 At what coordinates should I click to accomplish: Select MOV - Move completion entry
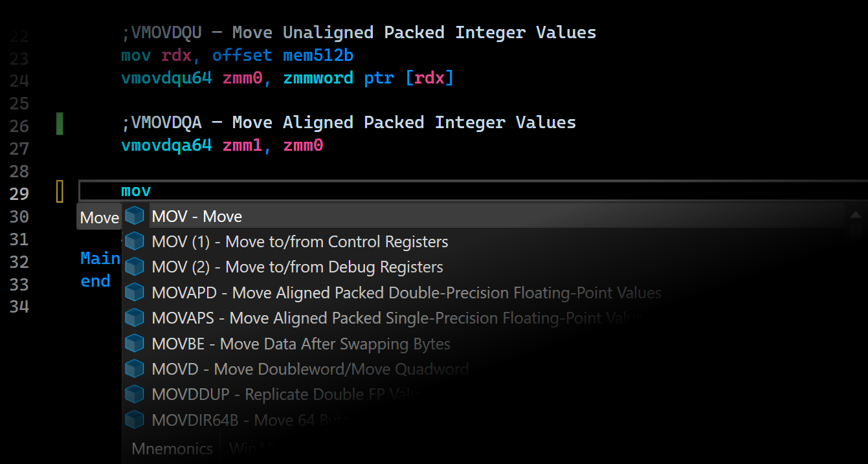pyautogui.click(x=485, y=216)
